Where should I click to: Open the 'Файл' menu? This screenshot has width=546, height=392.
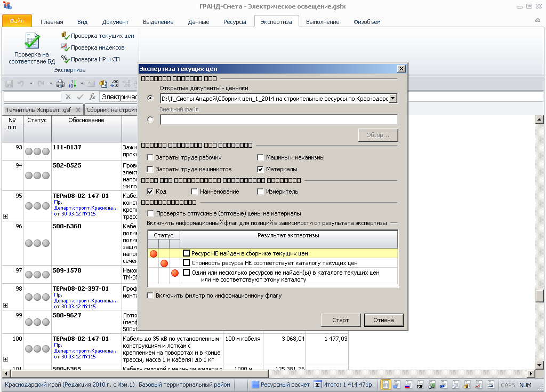[17, 21]
